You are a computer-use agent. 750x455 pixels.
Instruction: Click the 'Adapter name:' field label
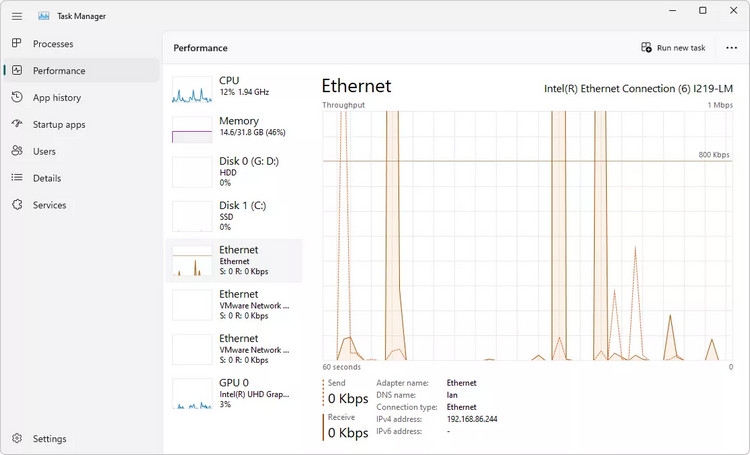pos(402,383)
